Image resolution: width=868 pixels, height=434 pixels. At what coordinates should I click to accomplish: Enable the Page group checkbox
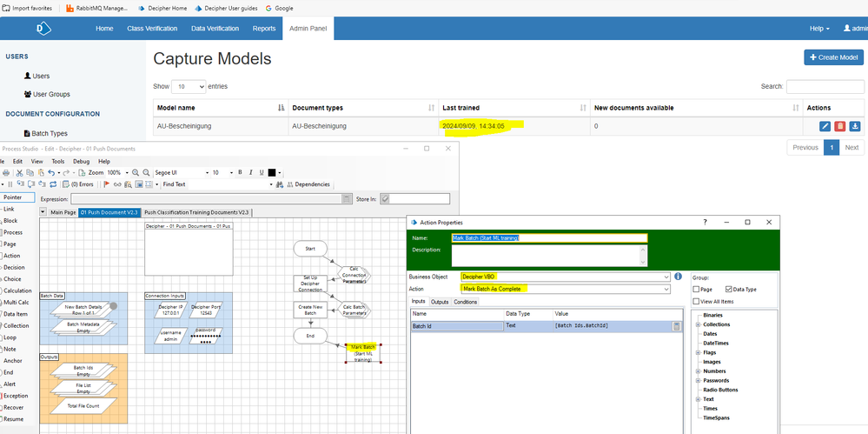(698, 289)
